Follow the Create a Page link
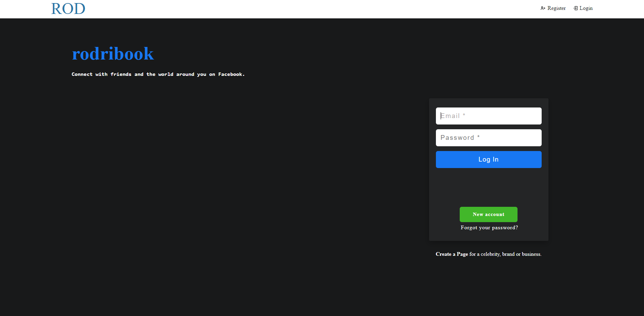 coord(452,254)
